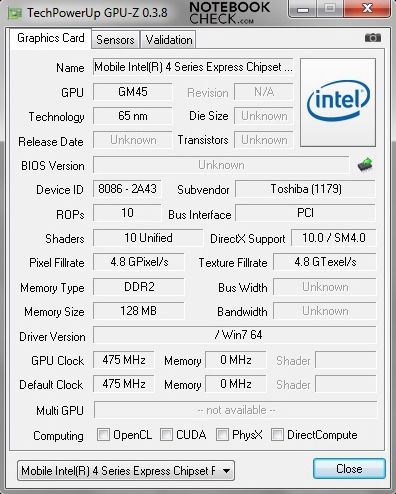
Task: Click the Default Clock field 475 MHz
Action: pyautogui.click(x=124, y=384)
